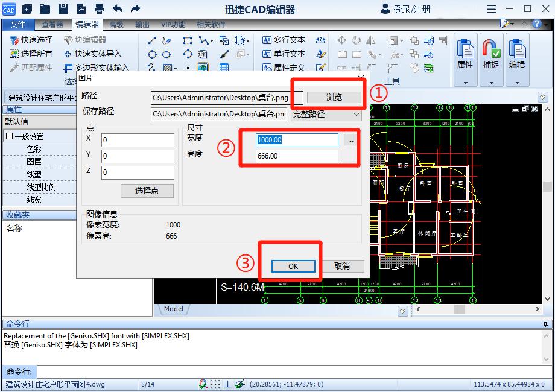Toggle object snap magnet in status bar

(202, 384)
